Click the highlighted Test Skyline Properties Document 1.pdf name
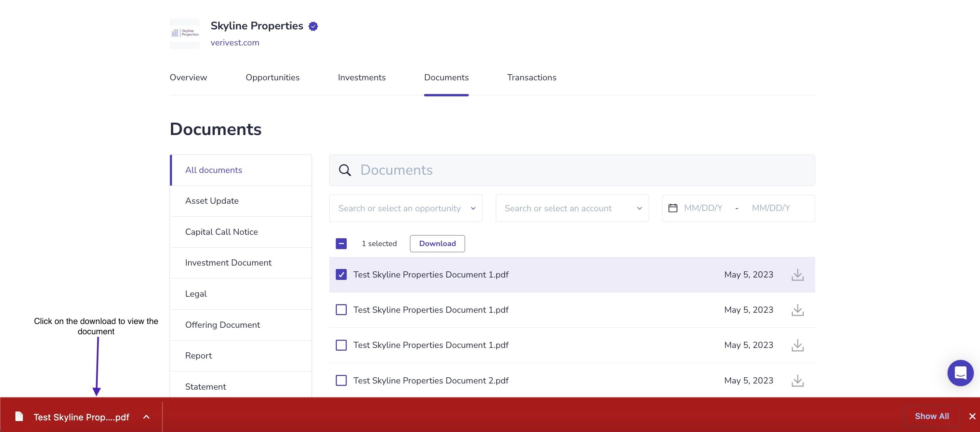 (431, 274)
